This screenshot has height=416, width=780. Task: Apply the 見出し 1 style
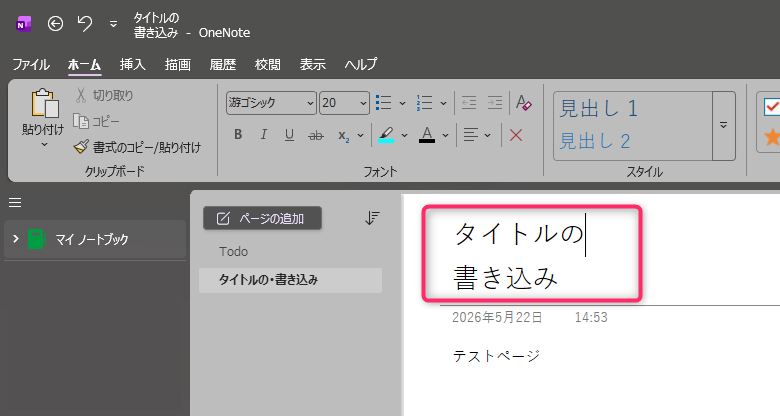(599, 108)
